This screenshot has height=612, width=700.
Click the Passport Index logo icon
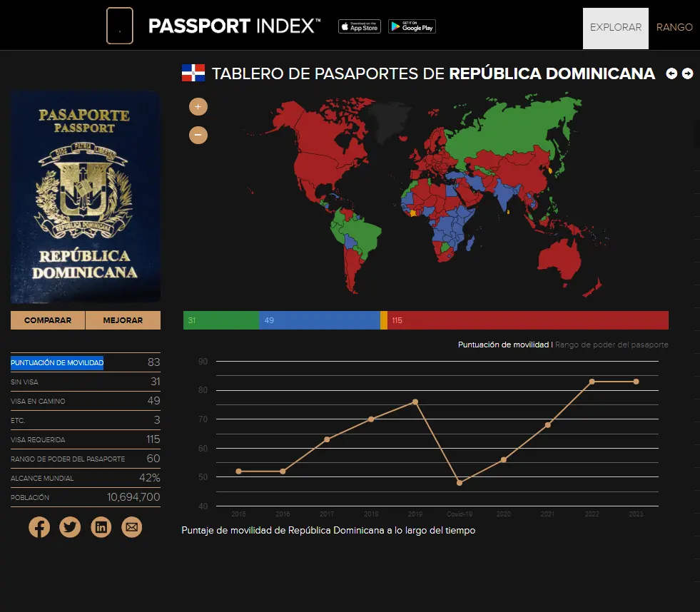[120, 26]
